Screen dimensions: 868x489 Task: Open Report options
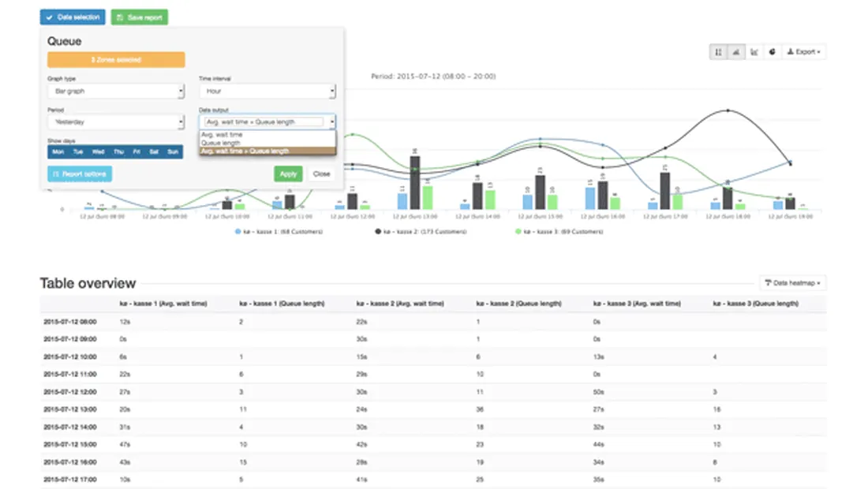tap(80, 174)
